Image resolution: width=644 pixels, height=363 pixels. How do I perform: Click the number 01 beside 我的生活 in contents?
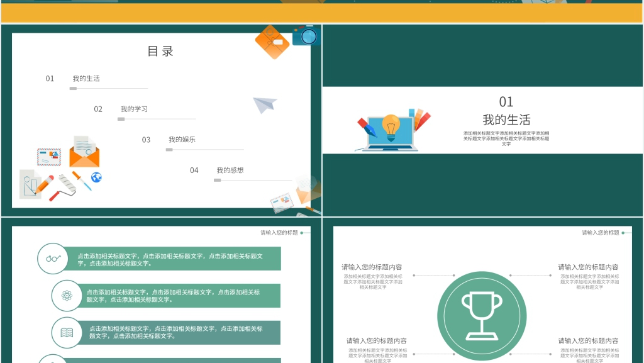50,79
